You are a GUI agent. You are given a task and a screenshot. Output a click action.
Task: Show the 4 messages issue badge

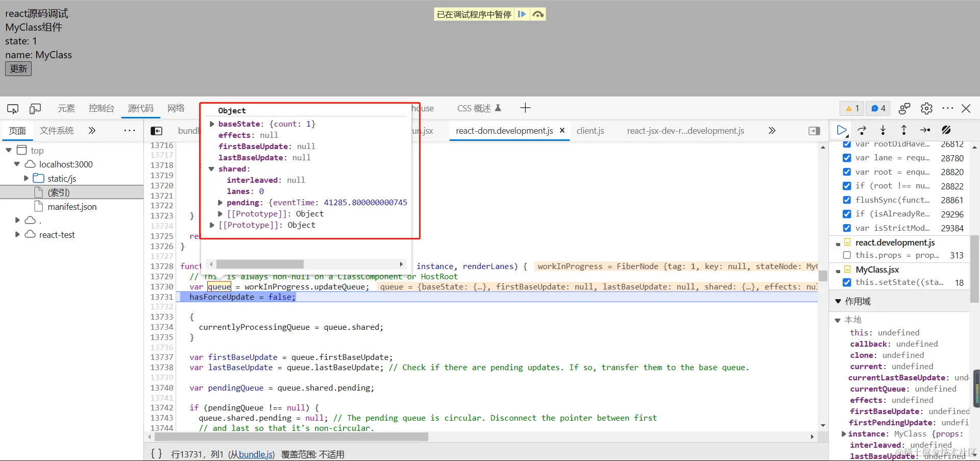[x=878, y=108]
